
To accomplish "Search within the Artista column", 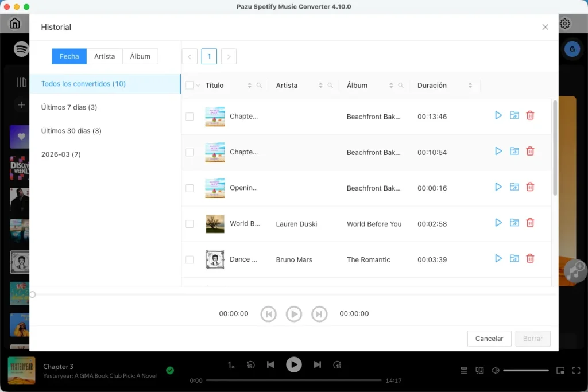I will point(330,86).
